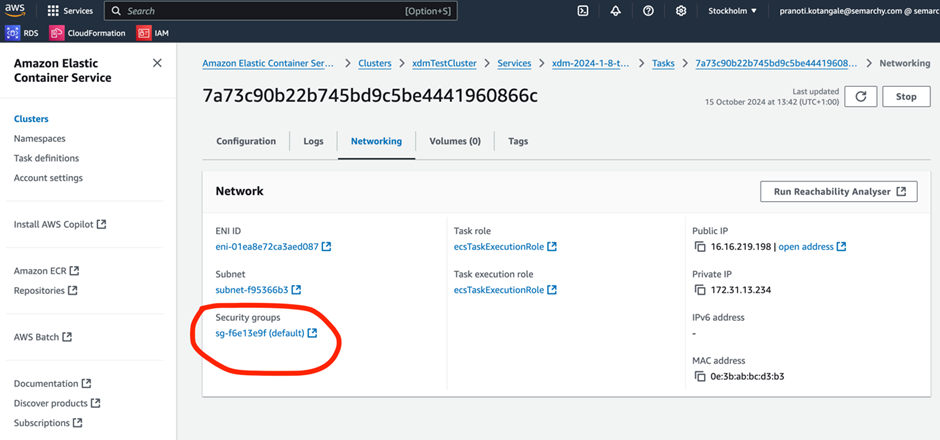The image size is (940, 440).
Task: Click the open address link
Action: click(x=812, y=246)
